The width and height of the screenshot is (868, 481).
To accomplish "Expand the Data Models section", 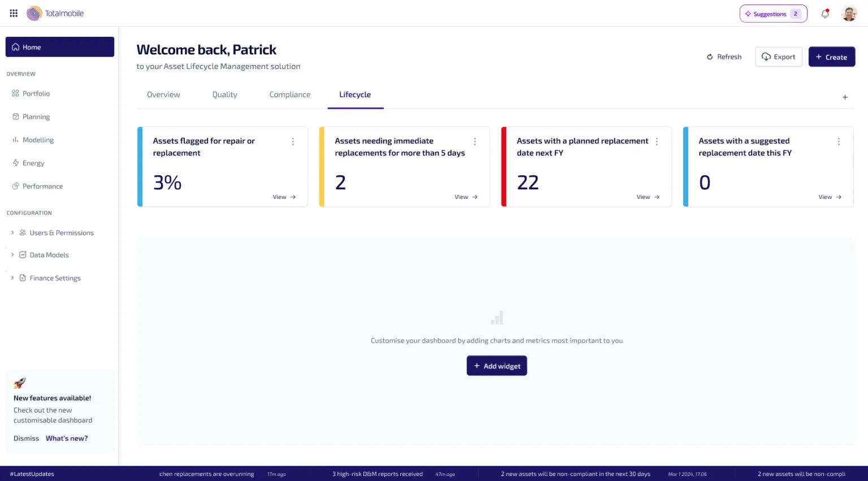I will tap(12, 255).
